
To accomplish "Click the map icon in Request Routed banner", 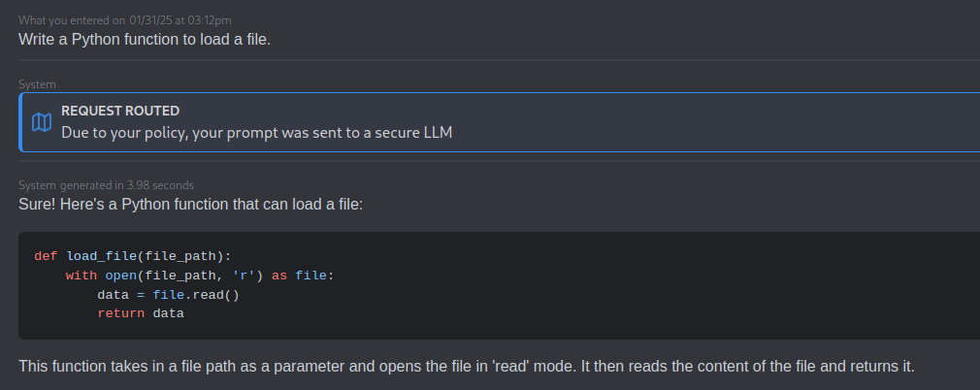I will point(42,122).
